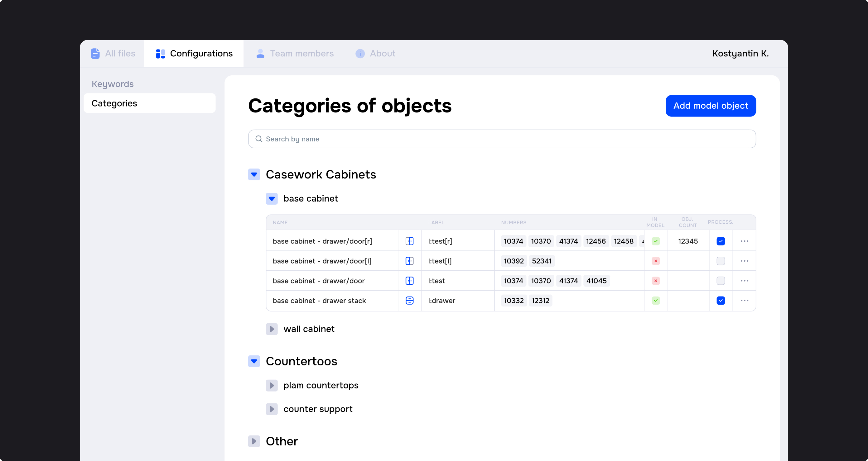868x461 pixels.
Task: Click the Add model object button
Action: pyautogui.click(x=710, y=106)
